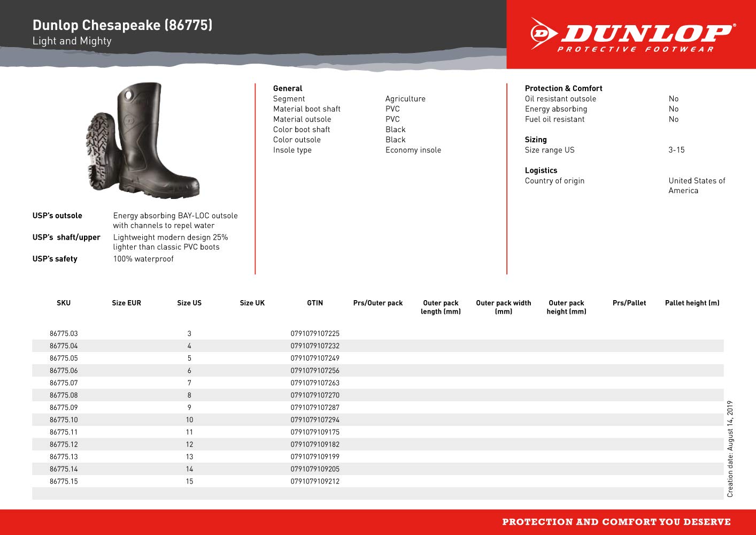Click the Dunlop Chesapeake (86775) title
756x535 pixels.
[x=122, y=25]
